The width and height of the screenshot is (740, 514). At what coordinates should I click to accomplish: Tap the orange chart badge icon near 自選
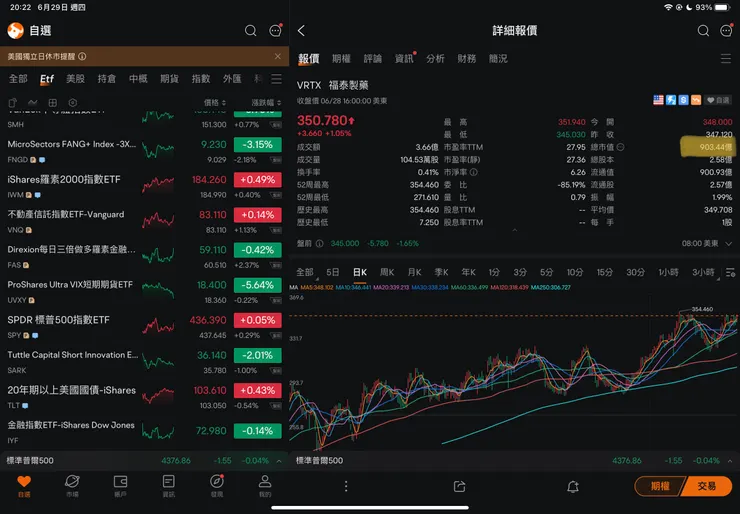pyautogui.click(x=696, y=100)
